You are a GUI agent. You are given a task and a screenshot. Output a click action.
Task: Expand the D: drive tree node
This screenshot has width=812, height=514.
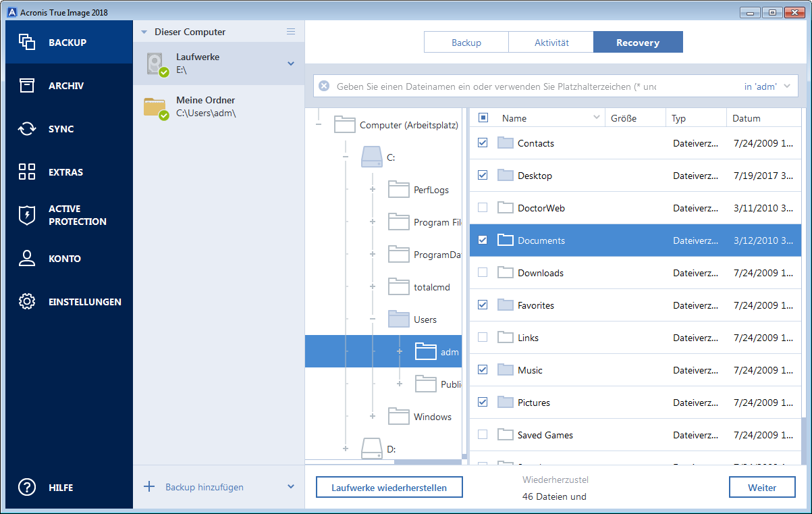point(346,448)
